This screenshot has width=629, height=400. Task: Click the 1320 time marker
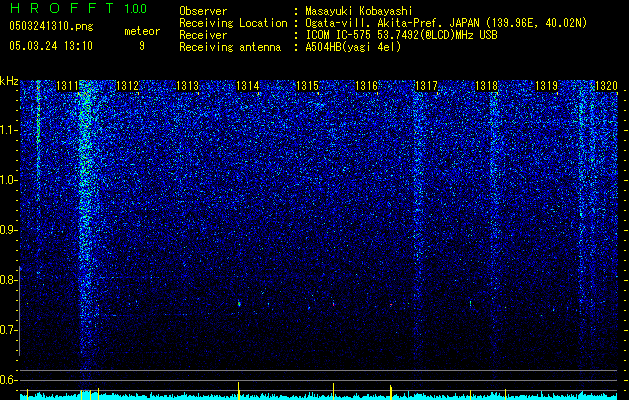pyautogui.click(x=606, y=86)
